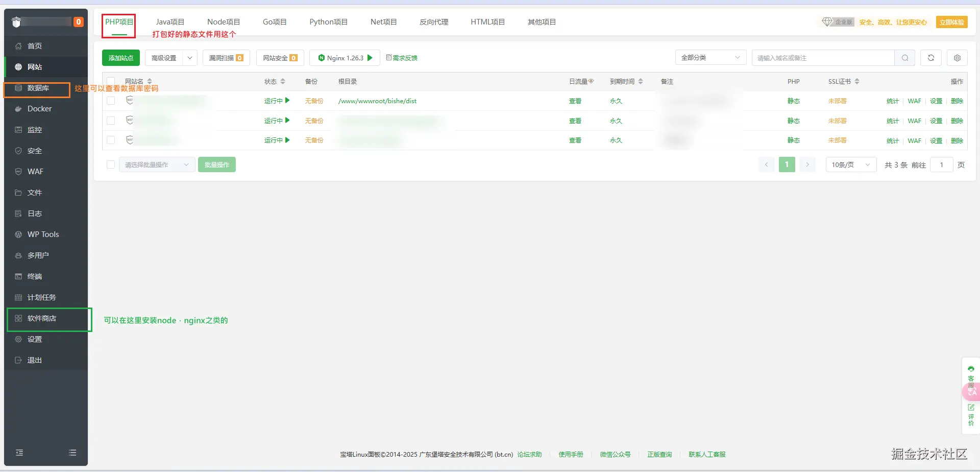Tick the checkbox for the bishe/dist site row
Viewport: 980px width, 472px height.
pos(111,101)
